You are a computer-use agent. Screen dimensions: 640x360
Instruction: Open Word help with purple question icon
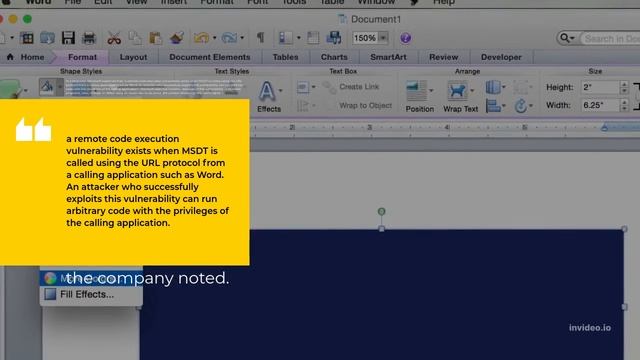click(x=405, y=38)
